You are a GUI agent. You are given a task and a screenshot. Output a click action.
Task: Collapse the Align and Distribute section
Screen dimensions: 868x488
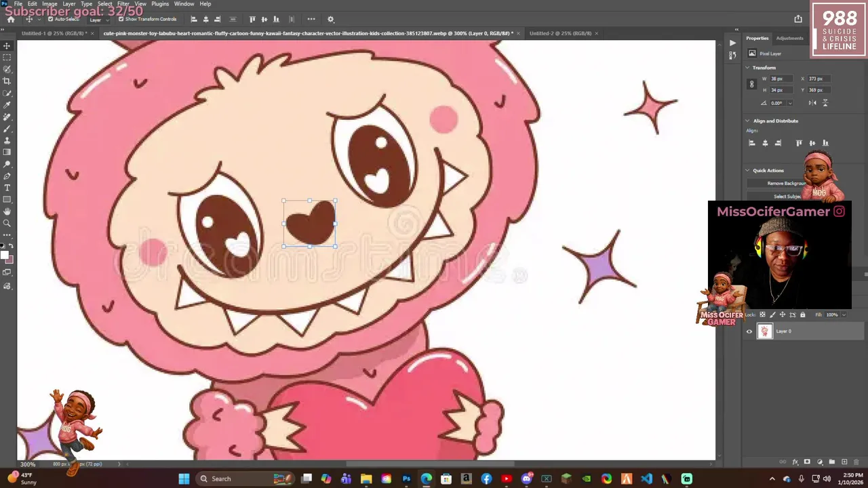(747, 121)
